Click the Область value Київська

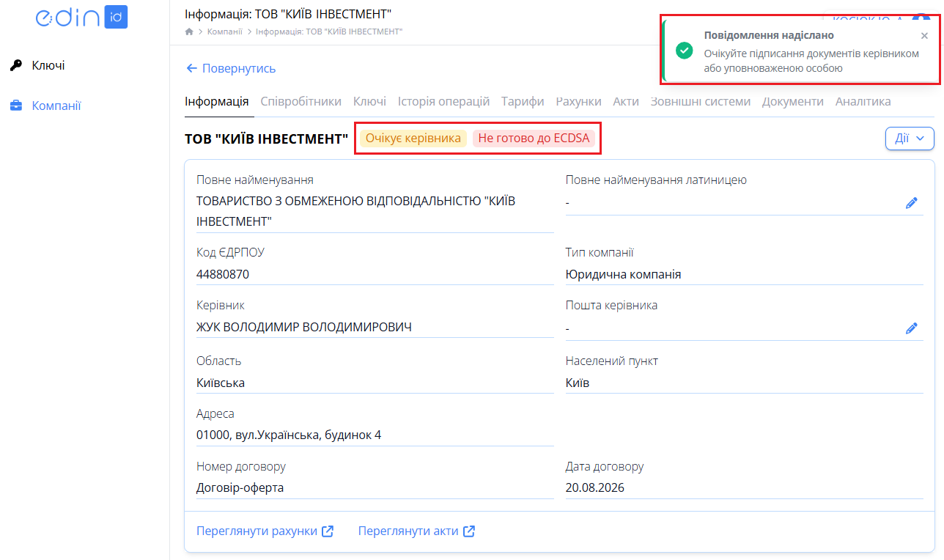click(221, 383)
